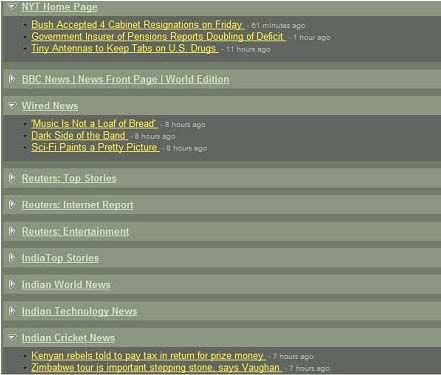Open Tiny Antennas to Keep Tabs article
The width and height of the screenshot is (441, 375).
[x=125, y=48]
